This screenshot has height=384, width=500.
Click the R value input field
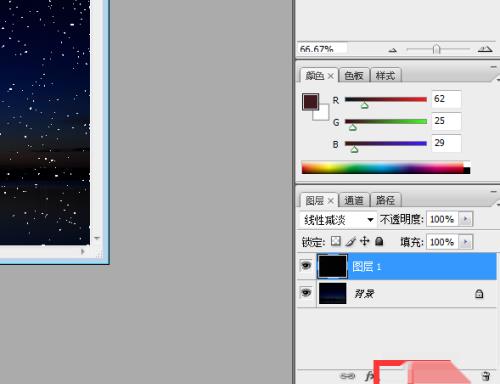click(446, 99)
